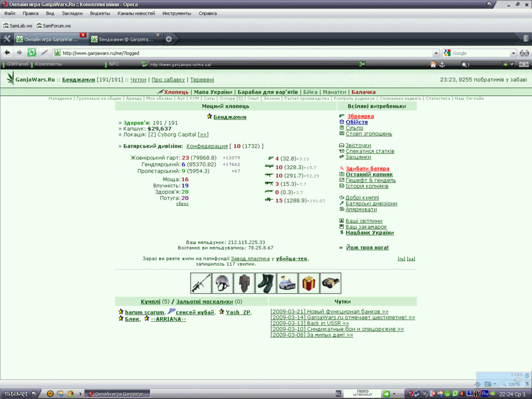The image size is (532, 399).
Task: Open the Завод пластика link
Action: (250, 258)
